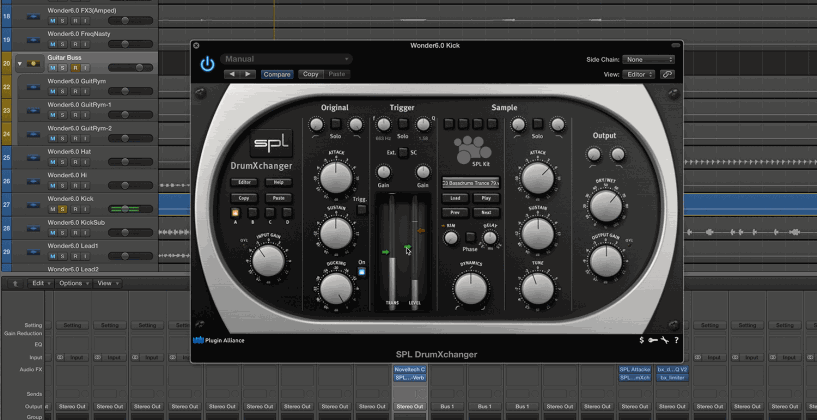The image size is (817, 420).
Task: Click the Dry/Wet knob
Action: [606, 205]
